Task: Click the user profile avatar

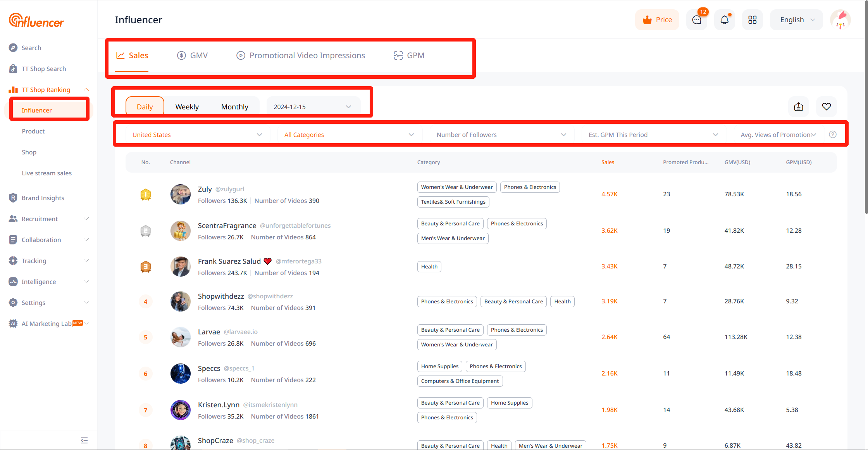Action: click(840, 20)
